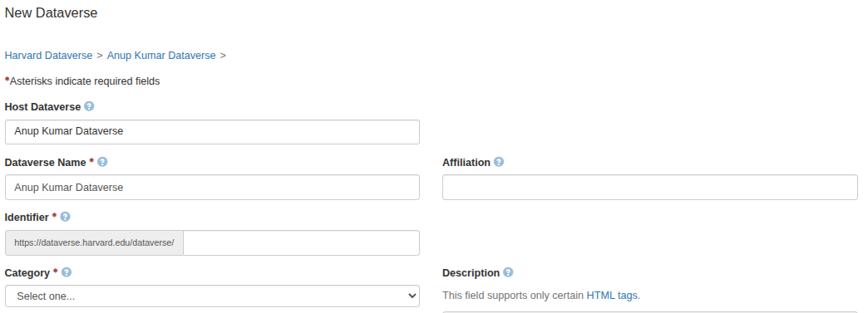Focus the Host Dataverse input field
The width and height of the screenshot is (868, 313).
[212, 132]
